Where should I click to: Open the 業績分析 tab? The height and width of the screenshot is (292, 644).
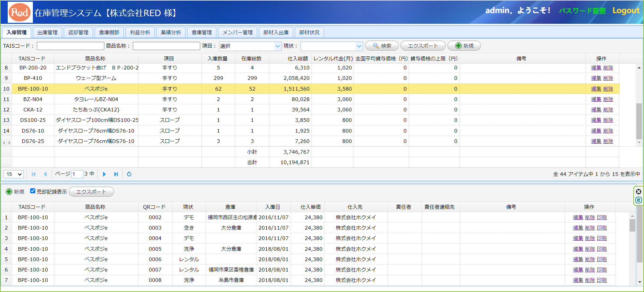point(171,33)
